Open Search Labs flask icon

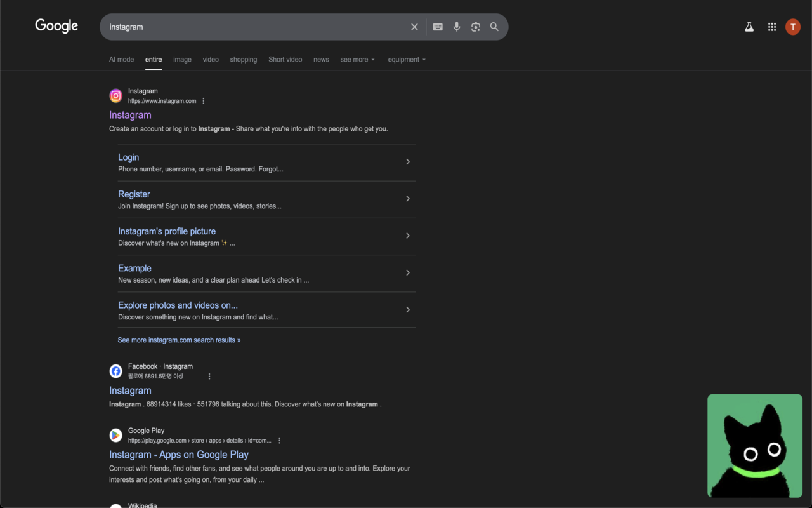(x=749, y=27)
